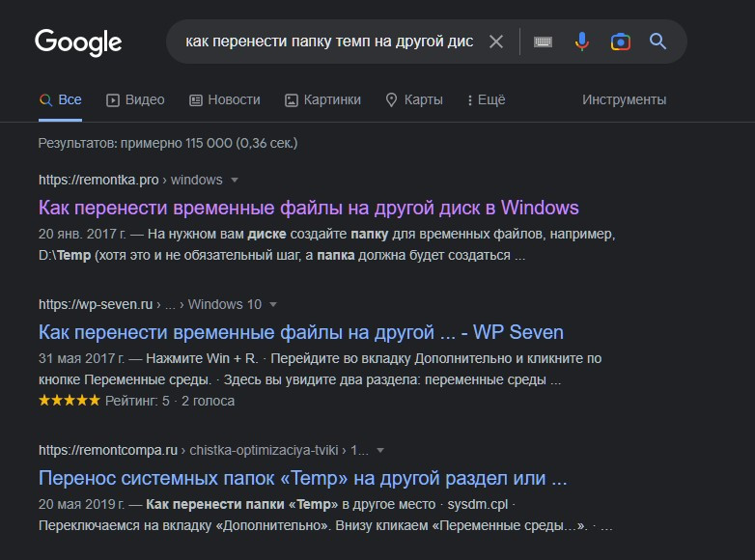Open result 'Как перенести временные файлы' on remontka.pro

(x=308, y=208)
